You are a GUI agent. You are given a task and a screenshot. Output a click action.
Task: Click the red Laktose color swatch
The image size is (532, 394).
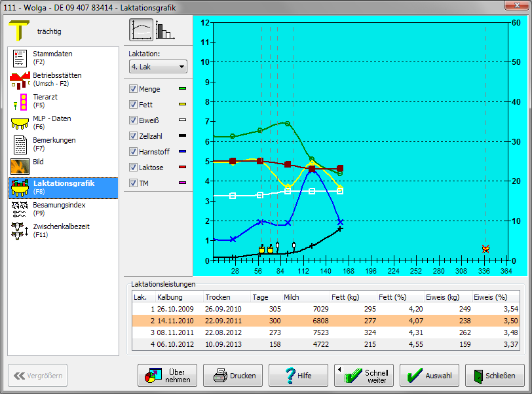click(x=182, y=167)
